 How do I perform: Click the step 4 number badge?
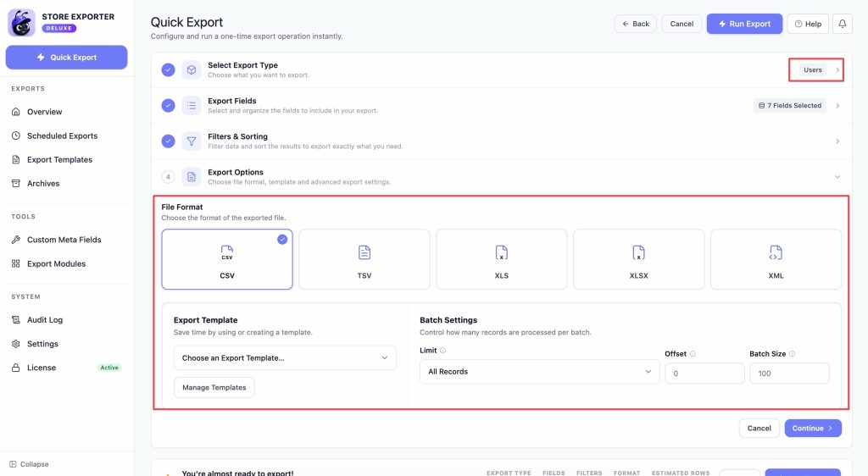169,177
